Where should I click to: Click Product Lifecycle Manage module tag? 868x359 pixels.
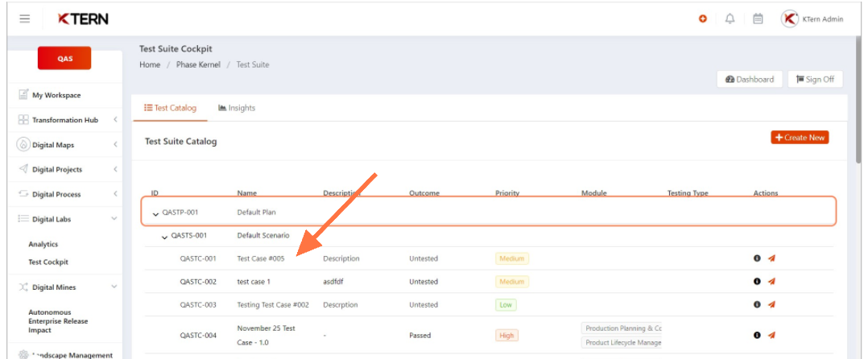(x=621, y=342)
